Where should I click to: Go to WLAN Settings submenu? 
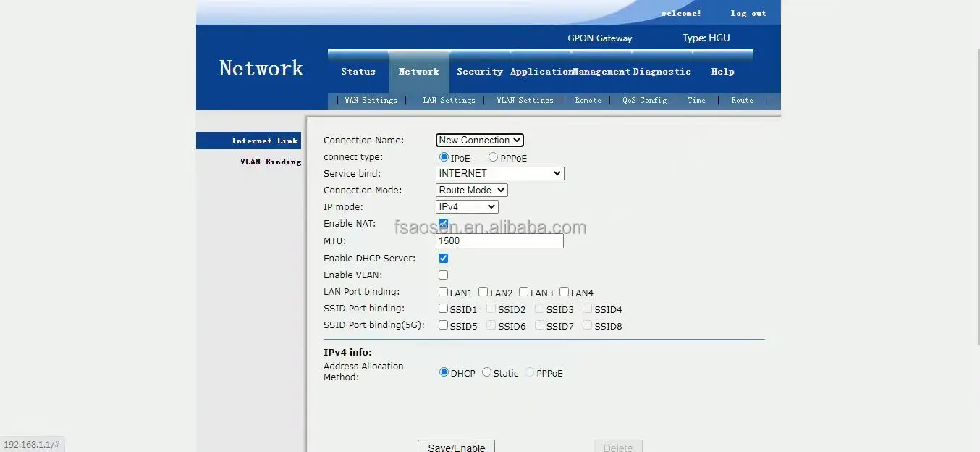point(525,101)
